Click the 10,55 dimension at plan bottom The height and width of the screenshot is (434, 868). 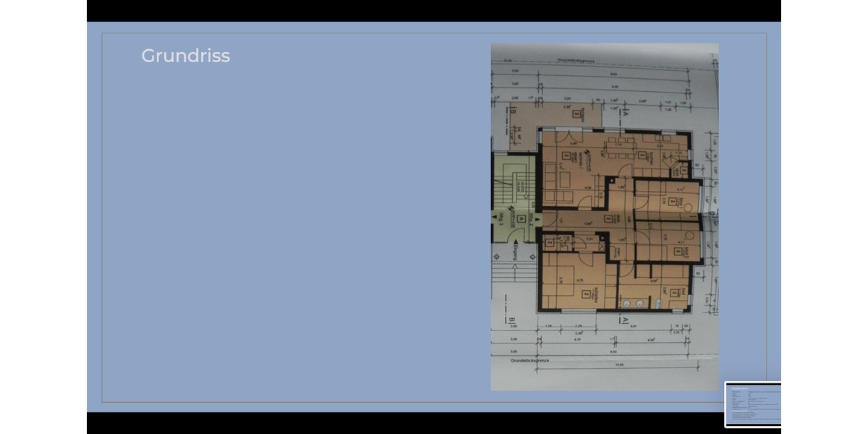(618, 365)
